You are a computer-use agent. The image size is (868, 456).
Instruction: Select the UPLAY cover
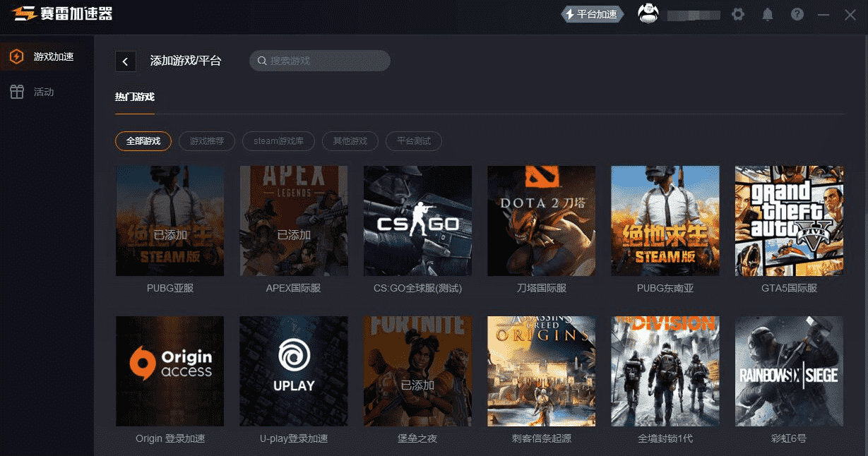pyautogui.click(x=294, y=371)
